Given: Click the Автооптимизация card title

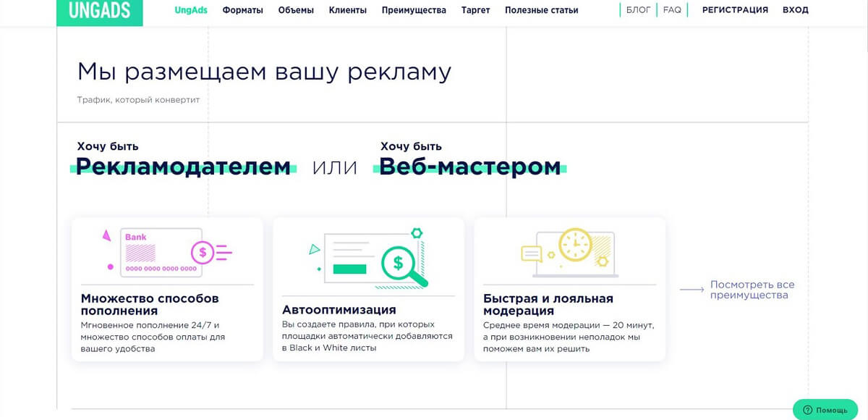Looking at the screenshot, I should [x=339, y=310].
